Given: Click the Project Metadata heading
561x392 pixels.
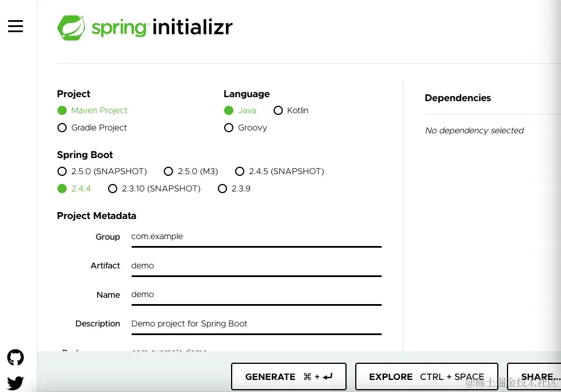Looking at the screenshot, I should 97,216.
